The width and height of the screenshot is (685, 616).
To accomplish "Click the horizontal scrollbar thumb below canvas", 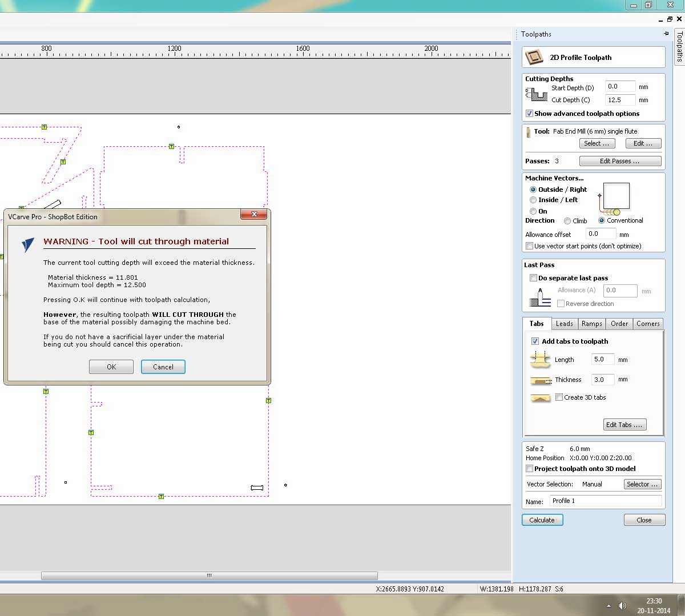I will pos(209,575).
